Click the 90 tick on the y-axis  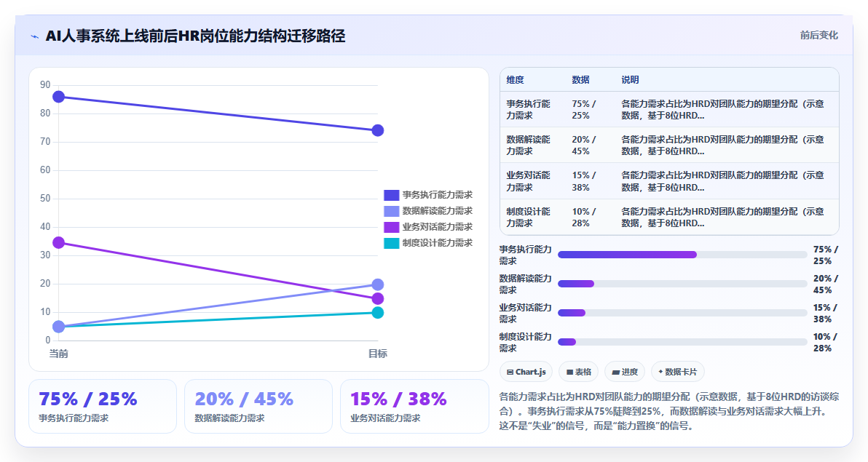pyautogui.click(x=45, y=84)
